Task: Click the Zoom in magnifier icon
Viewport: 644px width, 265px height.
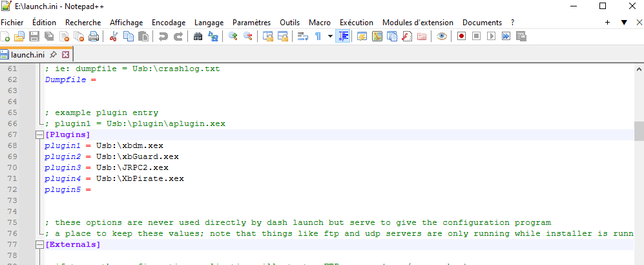Action: 233,36
